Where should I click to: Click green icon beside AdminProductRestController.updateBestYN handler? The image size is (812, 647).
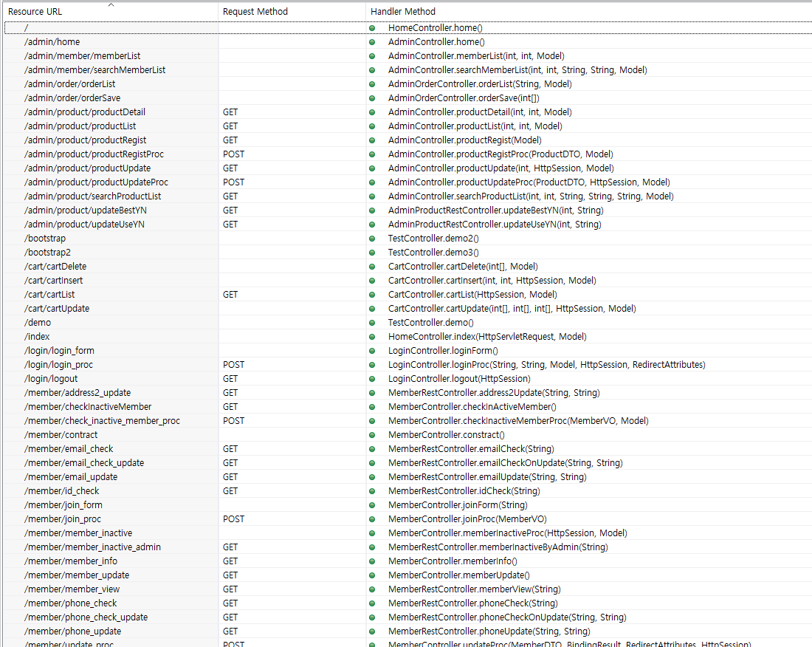(372, 210)
